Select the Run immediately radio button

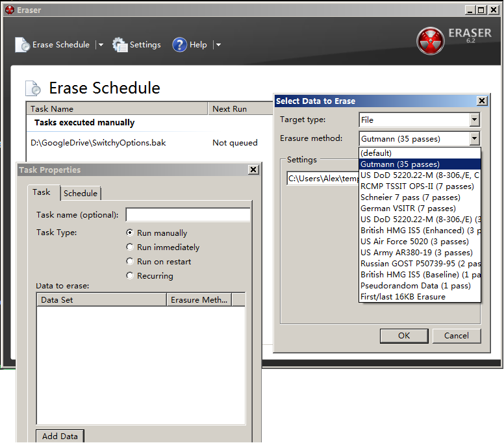pyautogui.click(x=130, y=247)
